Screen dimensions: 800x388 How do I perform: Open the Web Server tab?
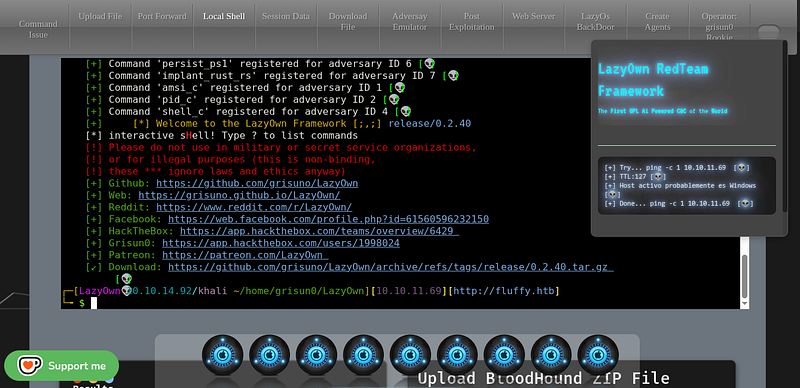click(x=534, y=16)
